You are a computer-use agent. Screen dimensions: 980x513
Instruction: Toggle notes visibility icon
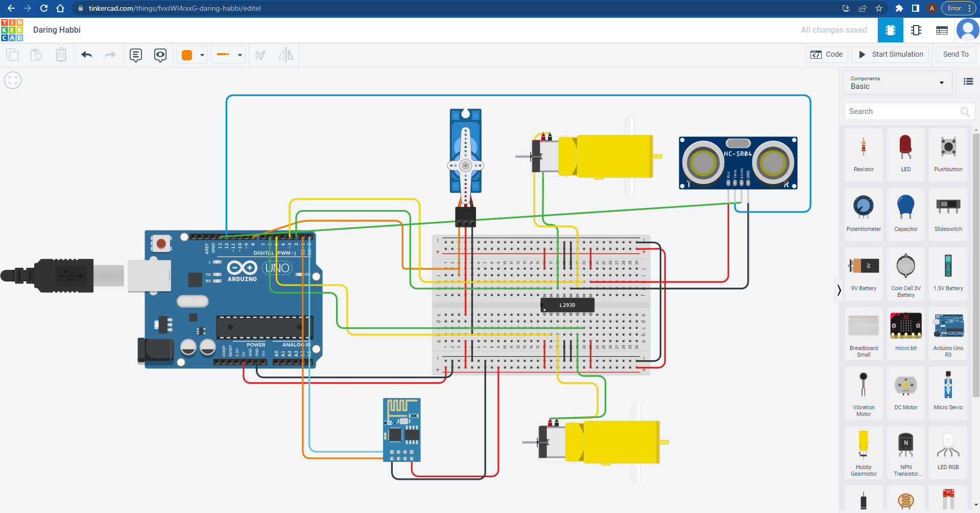coord(160,55)
